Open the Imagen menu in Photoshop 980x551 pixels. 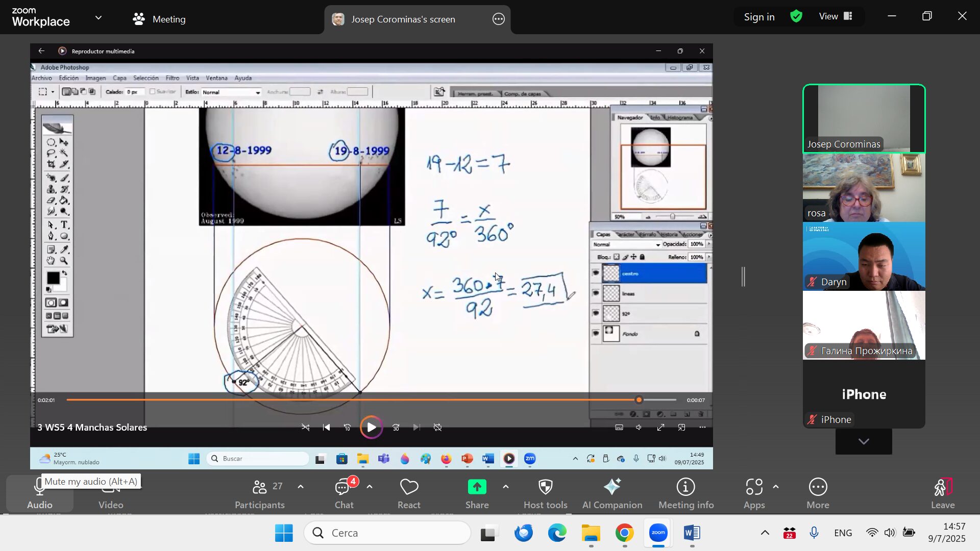click(x=95, y=78)
